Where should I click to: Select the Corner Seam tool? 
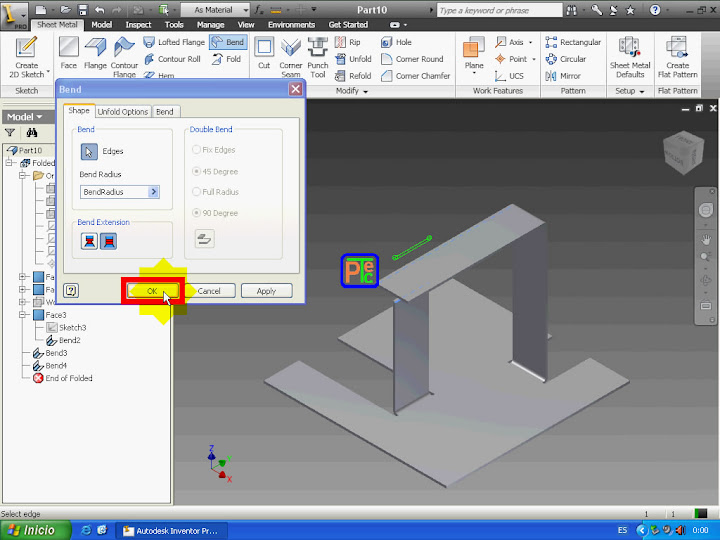click(291, 57)
